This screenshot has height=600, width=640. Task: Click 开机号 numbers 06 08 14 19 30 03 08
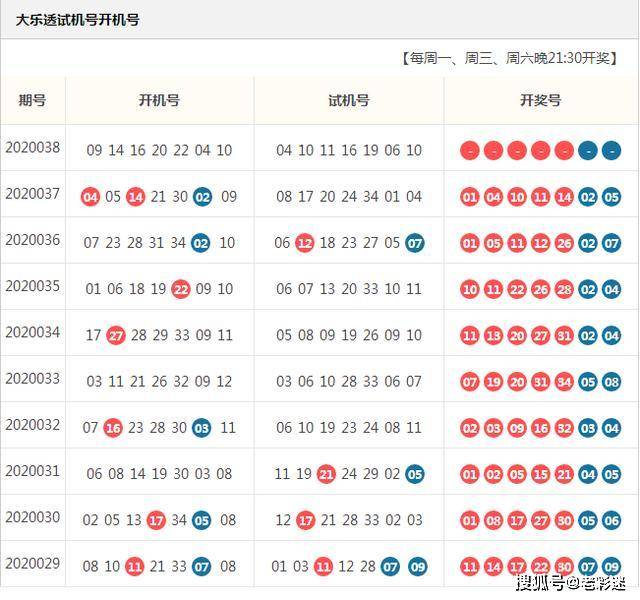pyautogui.click(x=159, y=474)
